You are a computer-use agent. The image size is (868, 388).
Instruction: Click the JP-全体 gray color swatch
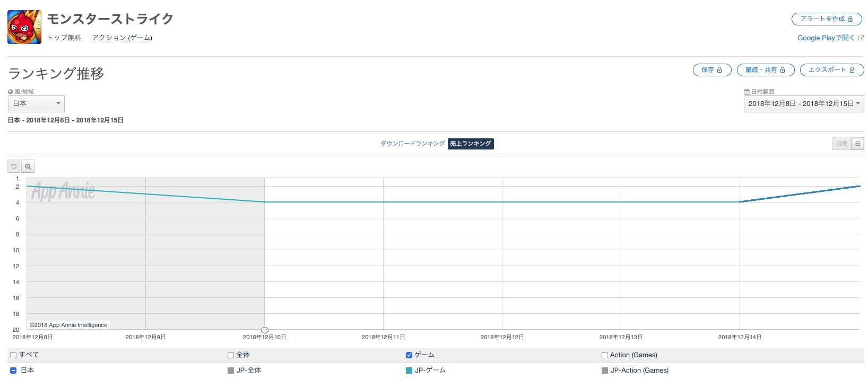[x=231, y=371]
